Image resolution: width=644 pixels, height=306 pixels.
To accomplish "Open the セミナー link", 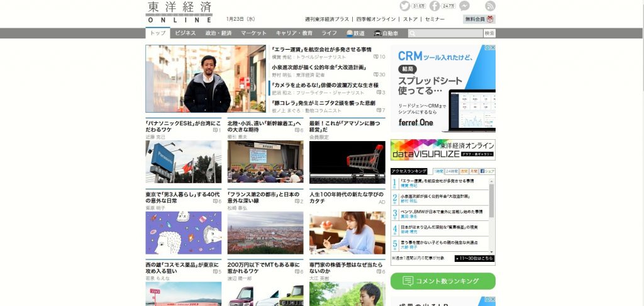I will (435, 19).
